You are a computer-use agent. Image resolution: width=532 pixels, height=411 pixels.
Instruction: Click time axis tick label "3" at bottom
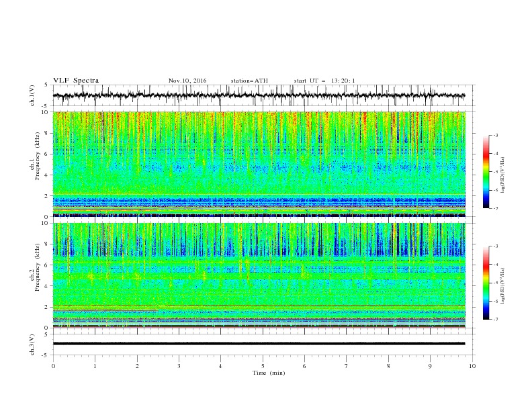(179, 366)
